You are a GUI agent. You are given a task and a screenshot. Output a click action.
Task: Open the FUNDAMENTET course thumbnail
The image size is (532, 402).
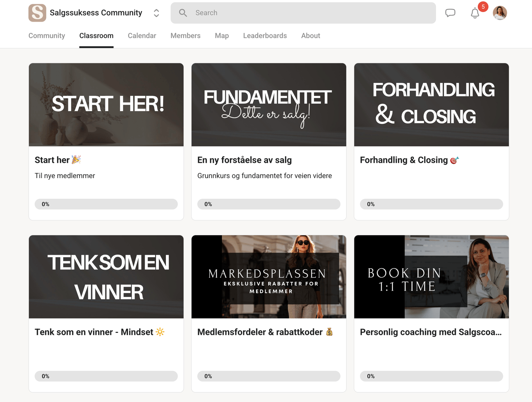pos(269,105)
